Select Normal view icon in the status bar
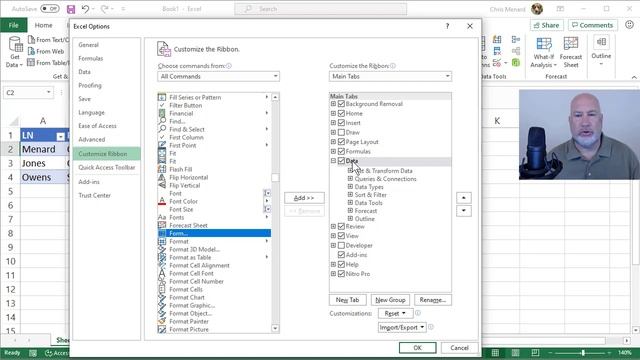This screenshot has width=640, height=360. tap(495, 353)
